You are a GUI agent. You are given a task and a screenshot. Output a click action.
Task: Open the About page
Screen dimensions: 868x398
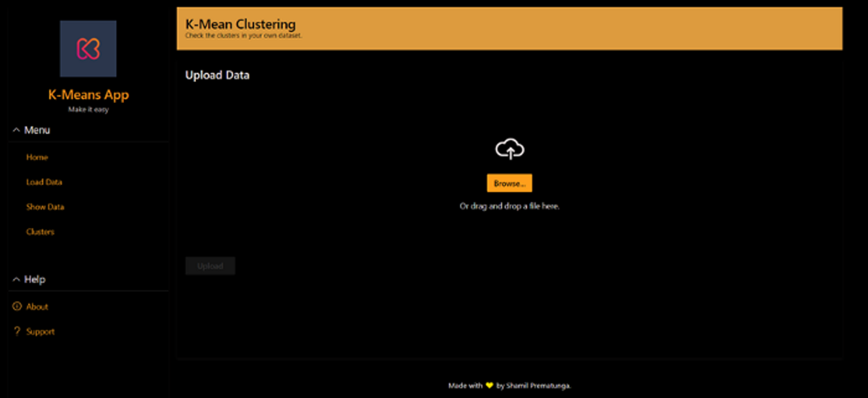pyautogui.click(x=36, y=306)
